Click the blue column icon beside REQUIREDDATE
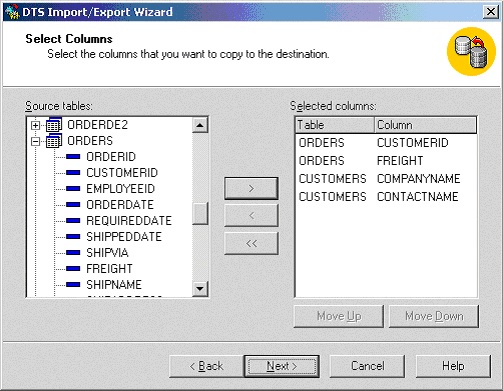503x391 pixels. (73, 220)
